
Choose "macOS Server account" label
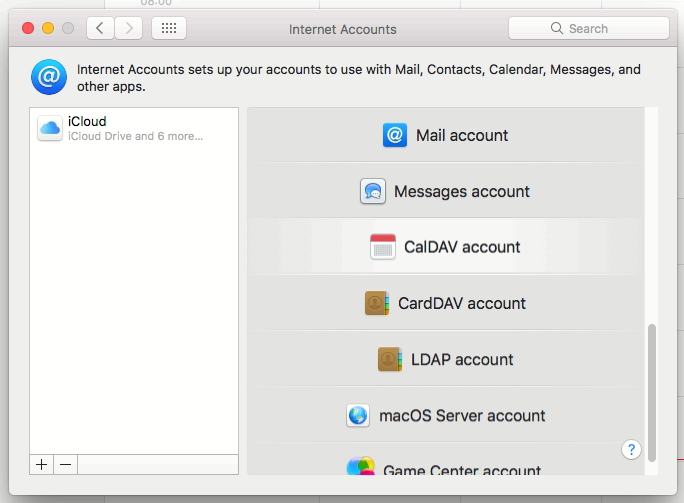462,415
